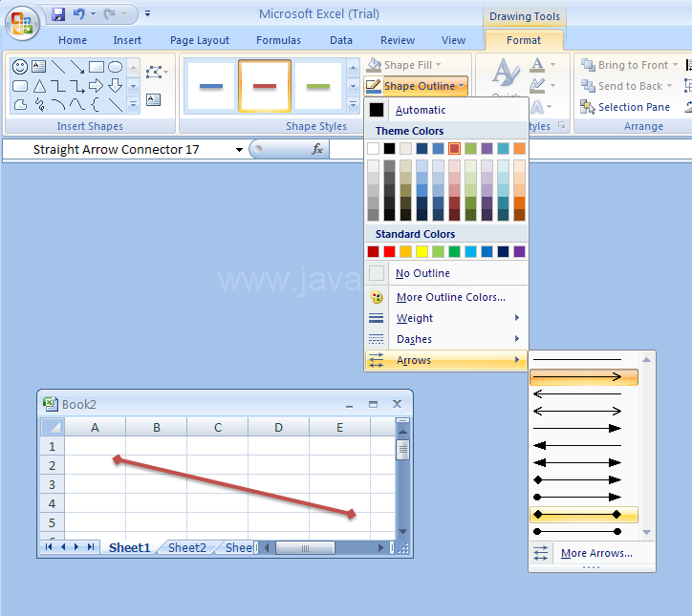This screenshot has height=616, width=692.
Task: Expand the shapes gallery More arrow
Action: [133, 105]
